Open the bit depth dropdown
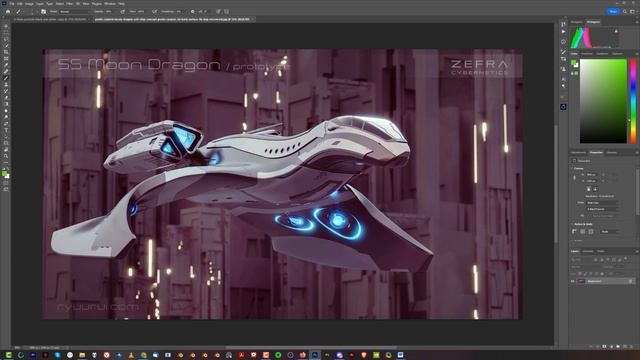This screenshot has width=640, height=360. tap(602, 209)
